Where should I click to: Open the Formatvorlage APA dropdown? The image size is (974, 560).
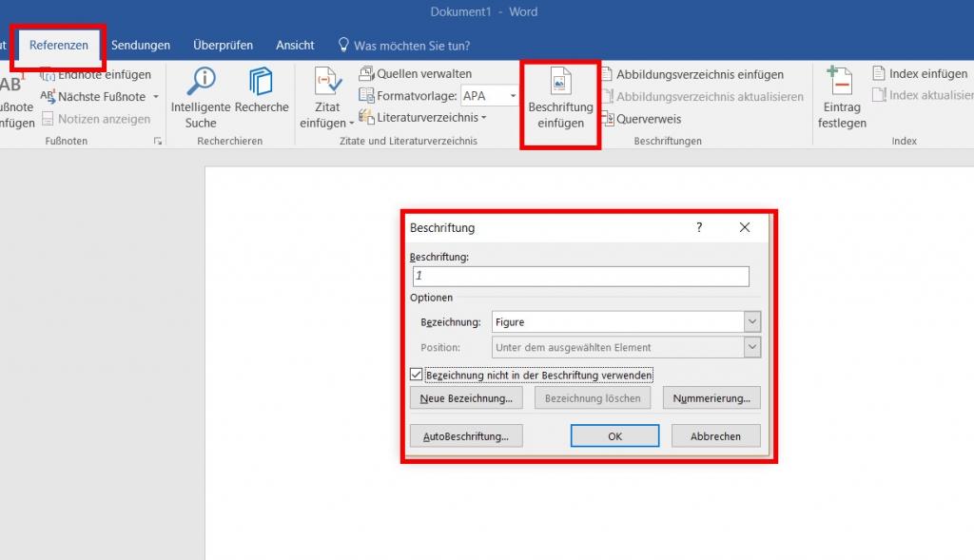click(513, 96)
